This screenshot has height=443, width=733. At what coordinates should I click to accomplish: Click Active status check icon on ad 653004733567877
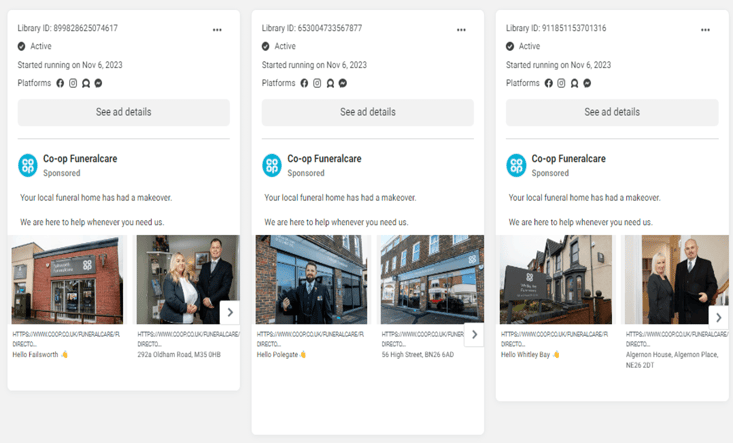click(266, 46)
